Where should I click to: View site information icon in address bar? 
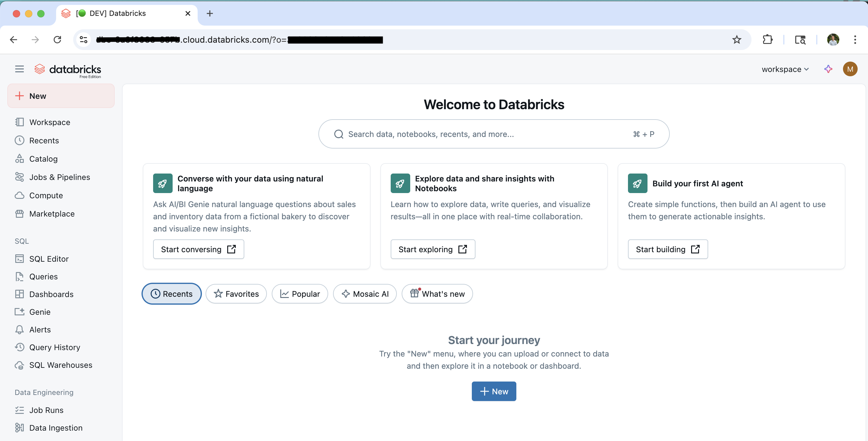click(x=83, y=40)
